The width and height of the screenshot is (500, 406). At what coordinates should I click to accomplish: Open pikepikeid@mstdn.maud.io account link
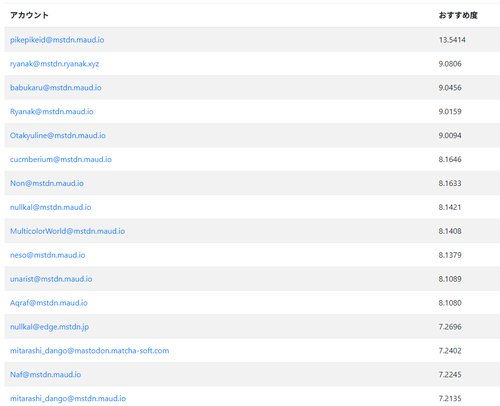(57, 40)
